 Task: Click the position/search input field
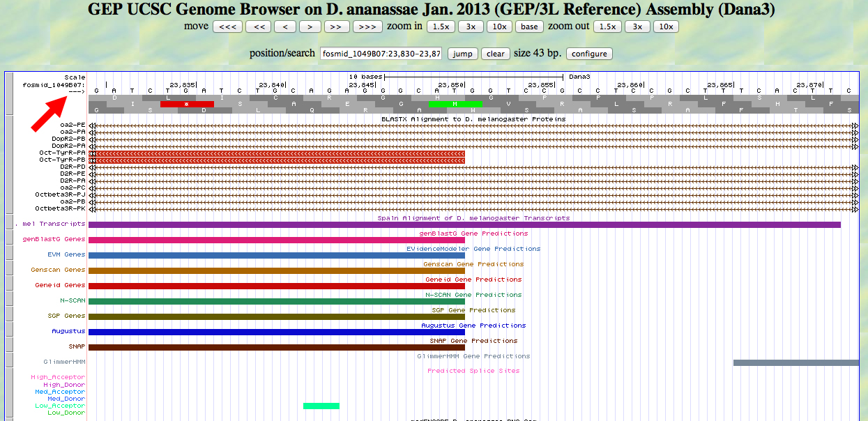point(381,54)
